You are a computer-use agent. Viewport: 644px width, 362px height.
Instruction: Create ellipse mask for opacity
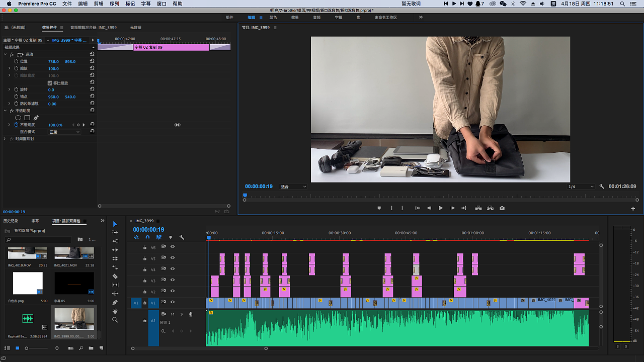click(18, 118)
